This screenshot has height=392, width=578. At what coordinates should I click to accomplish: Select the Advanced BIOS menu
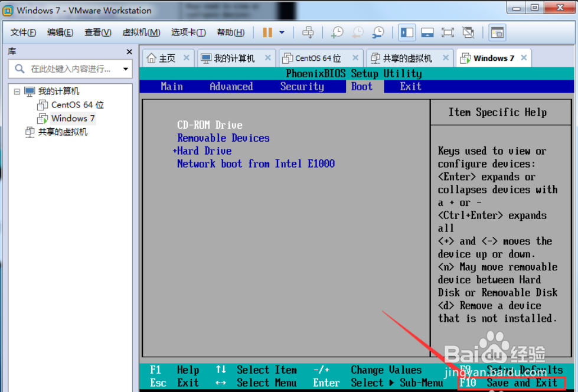pyautogui.click(x=231, y=86)
